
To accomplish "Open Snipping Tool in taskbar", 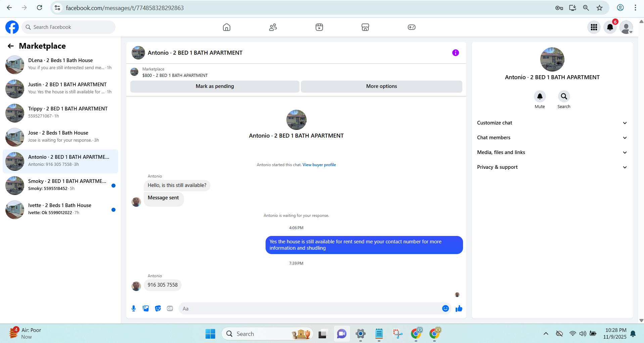I will pos(398,334).
